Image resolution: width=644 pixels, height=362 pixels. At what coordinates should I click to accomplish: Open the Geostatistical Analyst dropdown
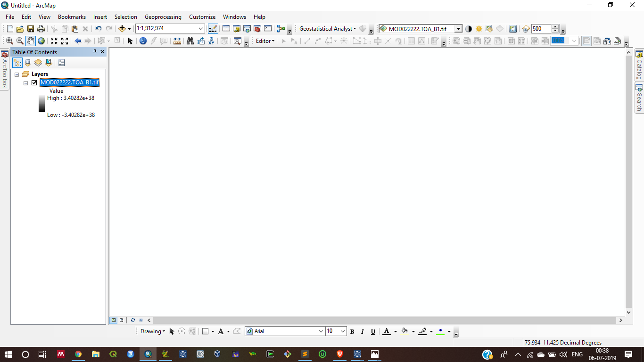tap(328, 29)
